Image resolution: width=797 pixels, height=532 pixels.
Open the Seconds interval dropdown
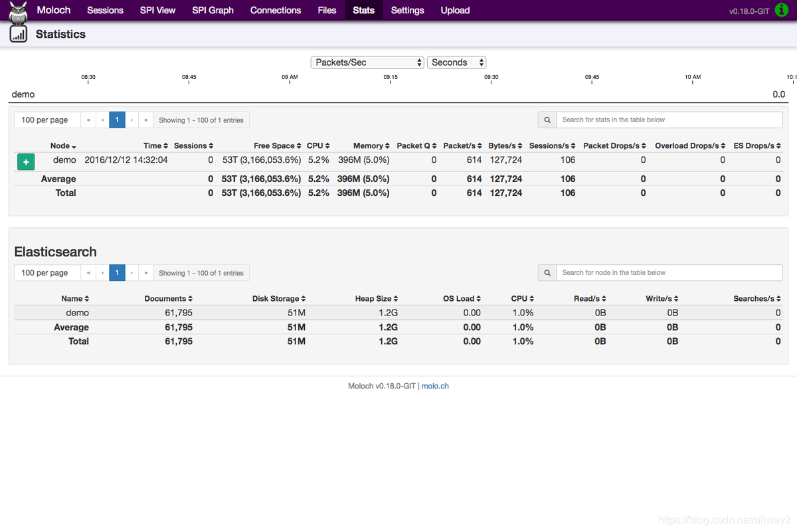[x=457, y=62]
